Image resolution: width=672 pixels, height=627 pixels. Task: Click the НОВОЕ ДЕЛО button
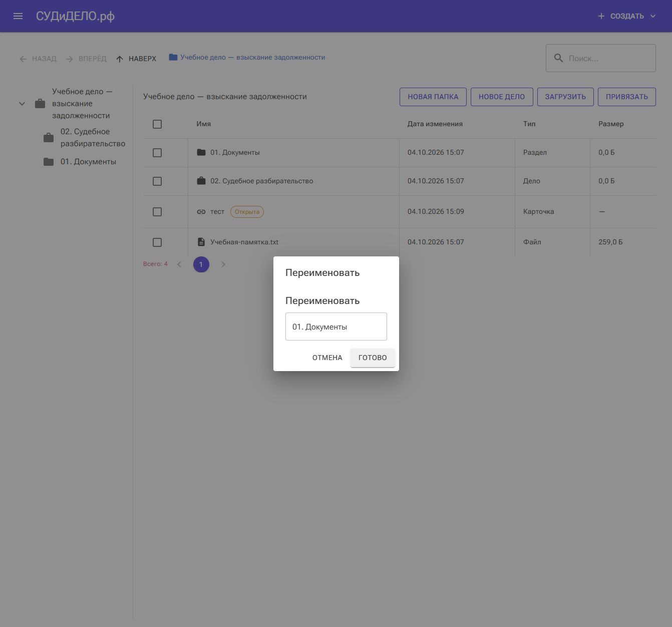tap(502, 97)
